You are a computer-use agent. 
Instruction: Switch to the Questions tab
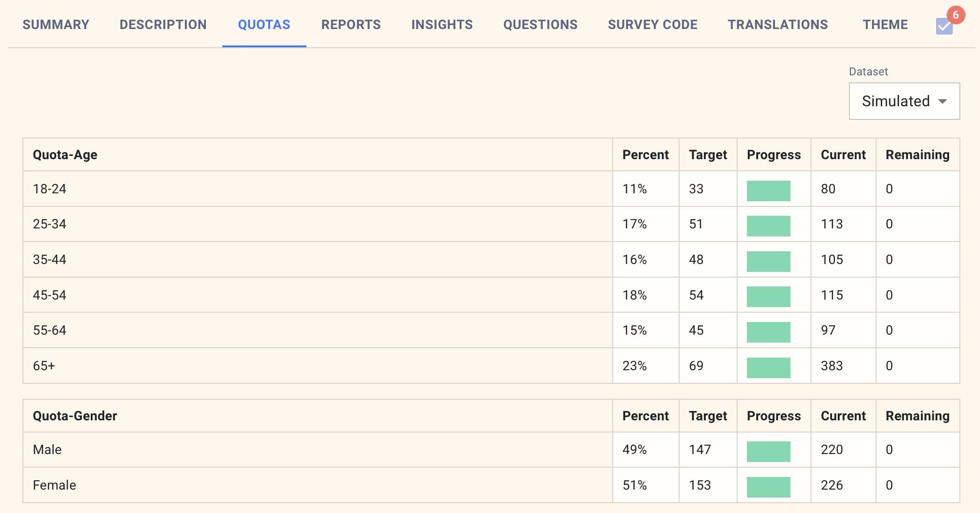click(x=540, y=24)
